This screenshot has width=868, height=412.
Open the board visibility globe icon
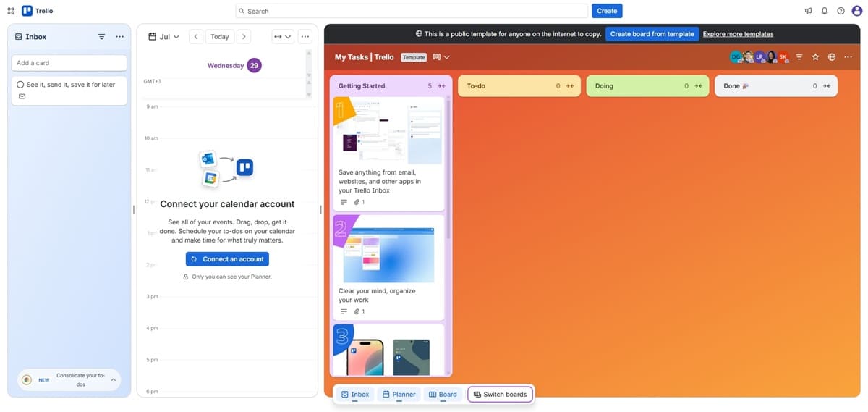(x=832, y=57)
